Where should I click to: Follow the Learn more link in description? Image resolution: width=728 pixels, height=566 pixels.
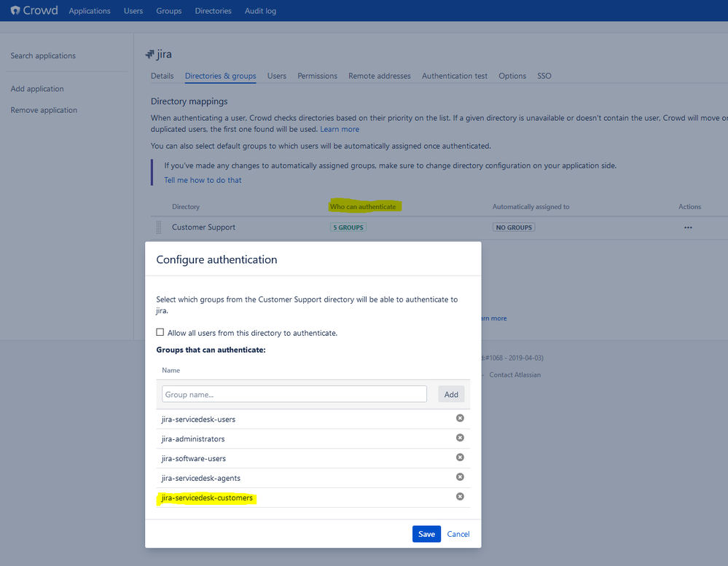(x=340, y=129)
